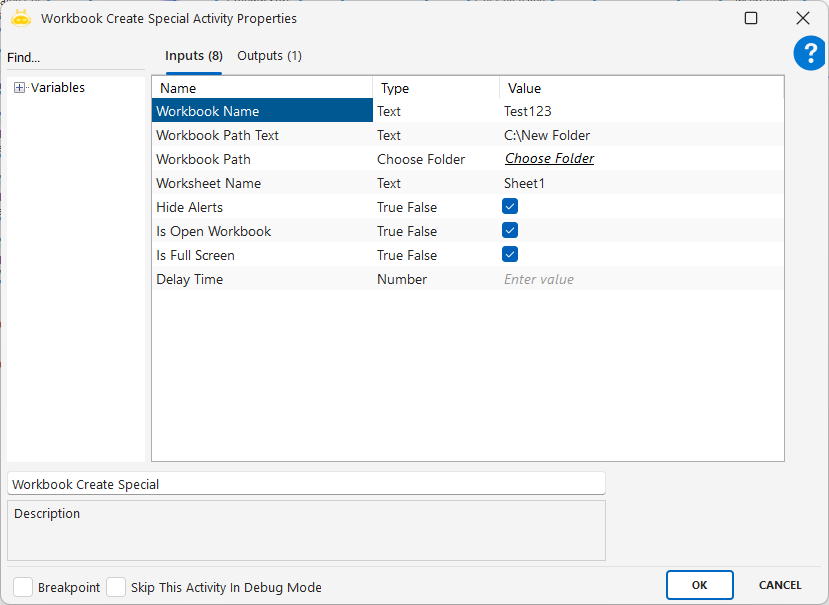Click the activity name field Workbook Create Special
The image size is (829, 605).
click(x=306, y=484)
